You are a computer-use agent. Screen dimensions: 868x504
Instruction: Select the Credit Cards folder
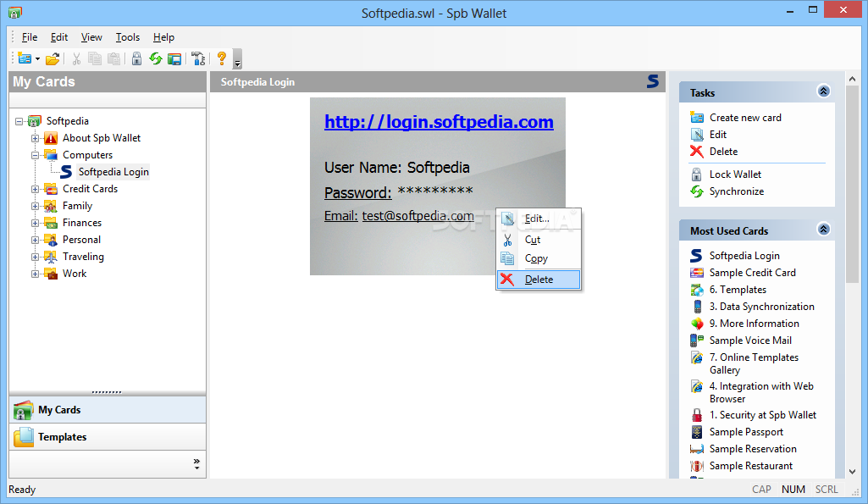point(91,189)
